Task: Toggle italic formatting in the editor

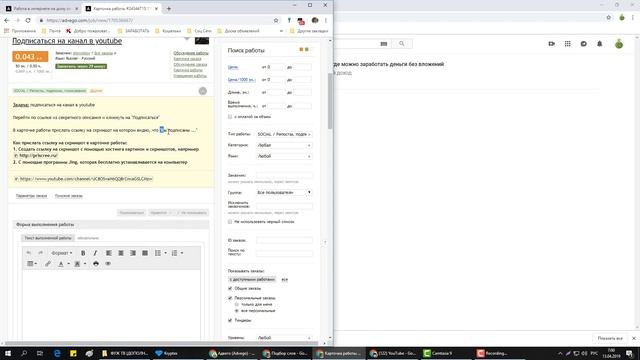Action: coord(95,253)
